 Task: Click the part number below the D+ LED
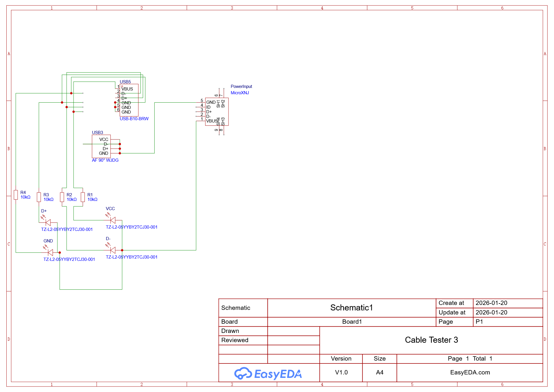[67, 229]
